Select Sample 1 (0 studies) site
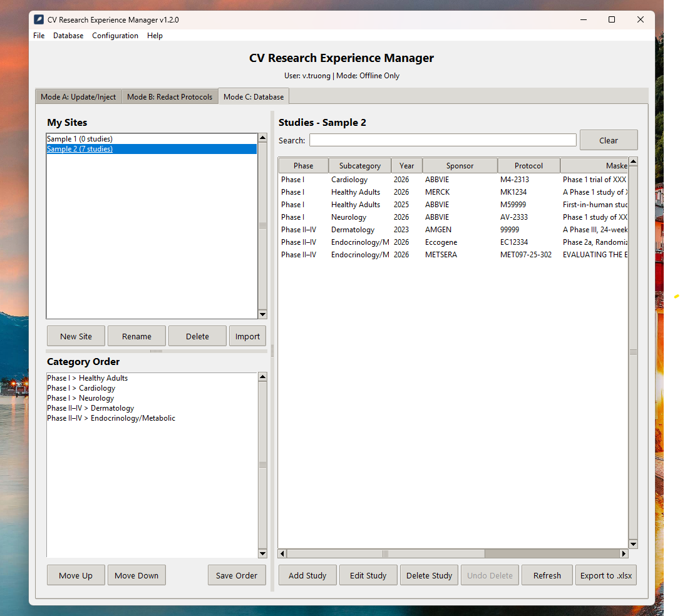680x616 pixels. coord(152,139)
